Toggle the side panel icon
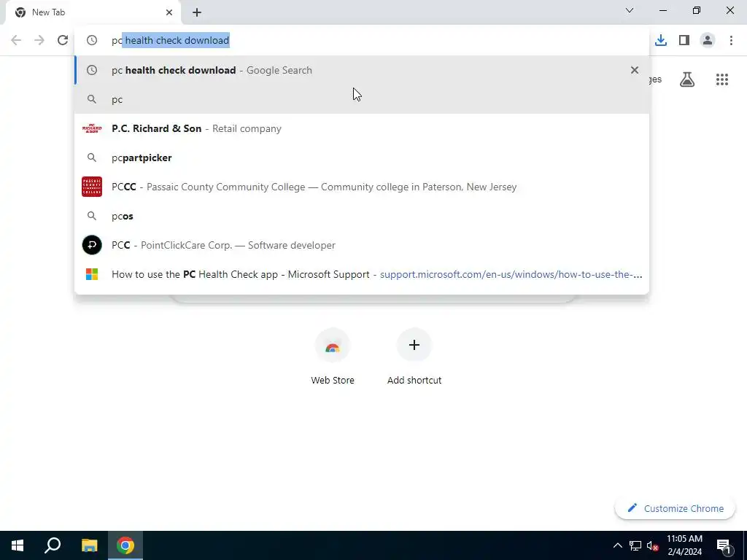 click(684, 40)
